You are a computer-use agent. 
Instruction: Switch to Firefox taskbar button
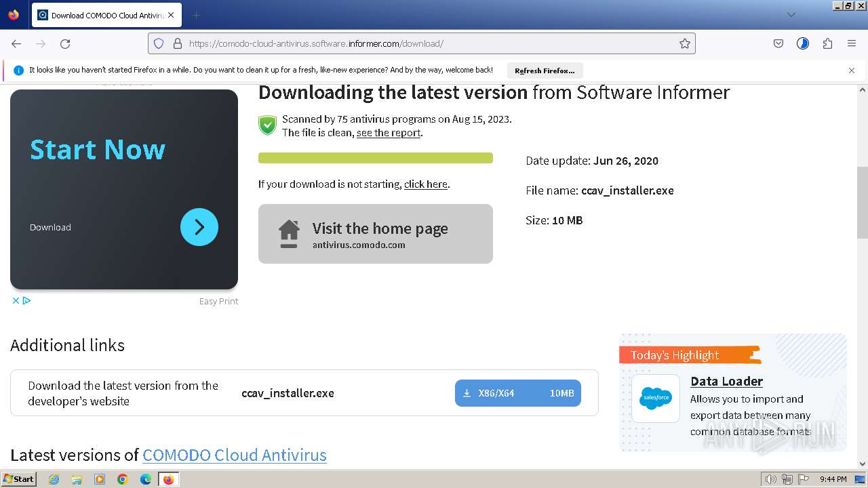tap(169, 479)
